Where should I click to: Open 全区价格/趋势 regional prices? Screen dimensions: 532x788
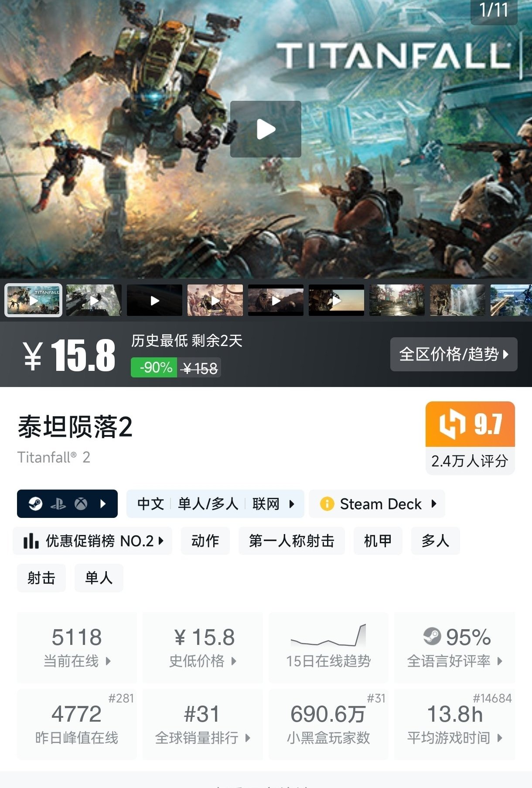pyautogui.click(x=454, y=354)
